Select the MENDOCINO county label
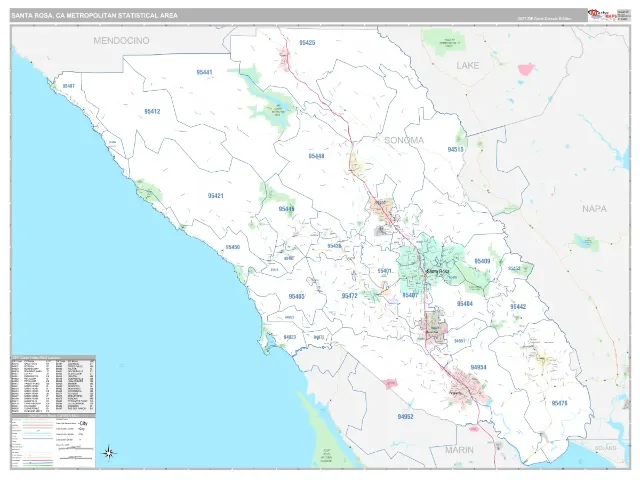Image resolution: width=640 pixels, height=480 pixels. click(x=121, y=40)
